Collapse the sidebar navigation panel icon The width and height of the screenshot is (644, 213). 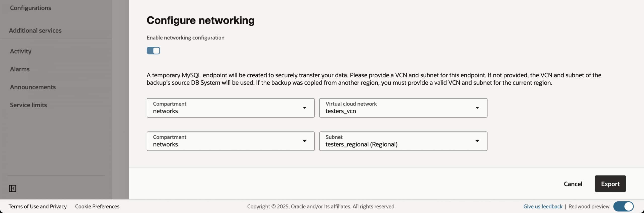[13, 188]
